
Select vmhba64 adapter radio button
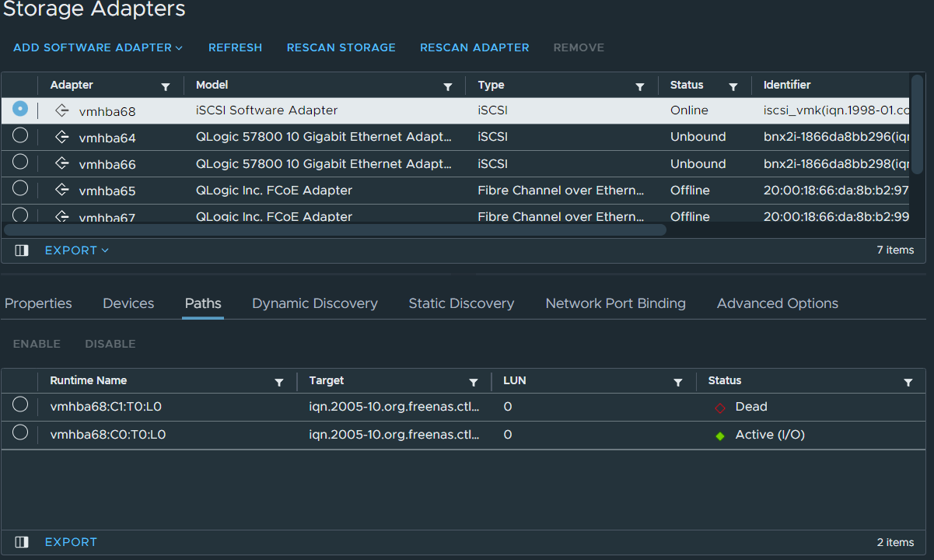tap(20, 135)
